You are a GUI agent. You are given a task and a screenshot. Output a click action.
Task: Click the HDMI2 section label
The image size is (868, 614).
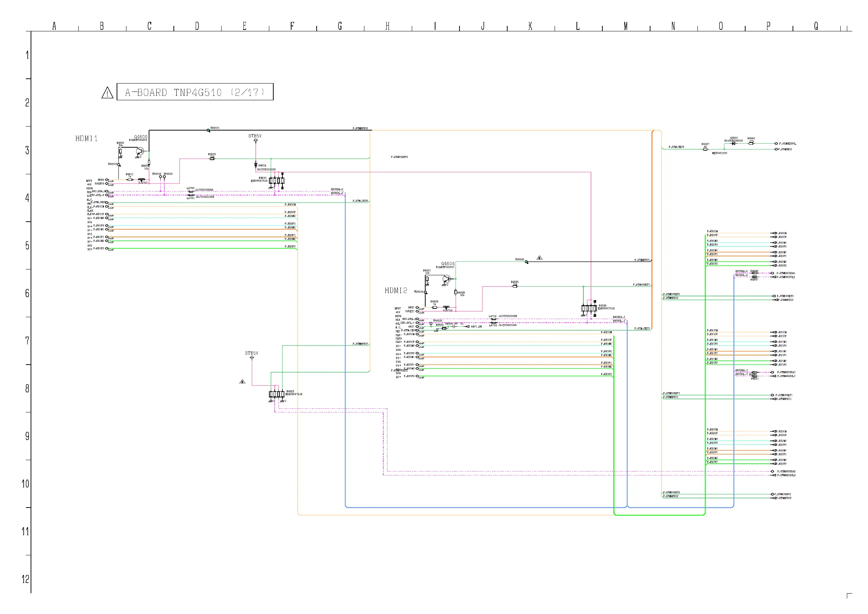pyautogui.click(x=396, y=291)
